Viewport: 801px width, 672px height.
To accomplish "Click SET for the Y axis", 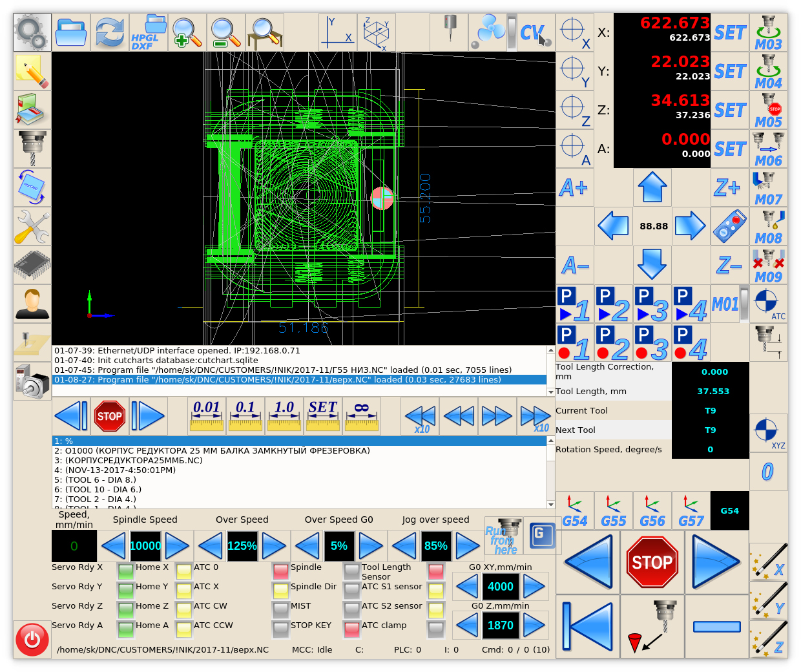I will 729,71.
